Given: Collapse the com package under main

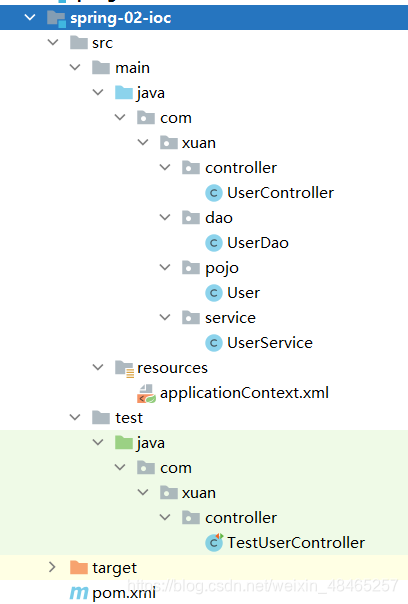Looking at the screenshot, I should [x=120, y=117].
